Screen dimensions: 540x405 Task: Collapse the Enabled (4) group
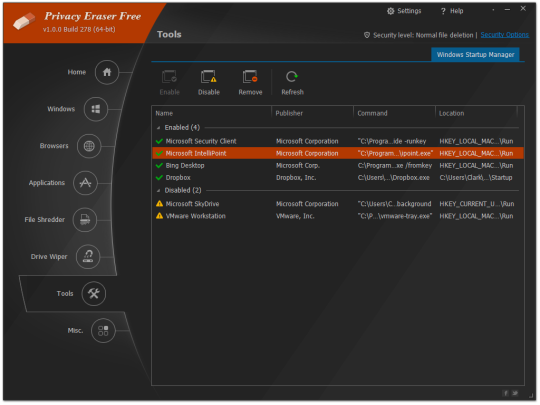click(158, 128)
